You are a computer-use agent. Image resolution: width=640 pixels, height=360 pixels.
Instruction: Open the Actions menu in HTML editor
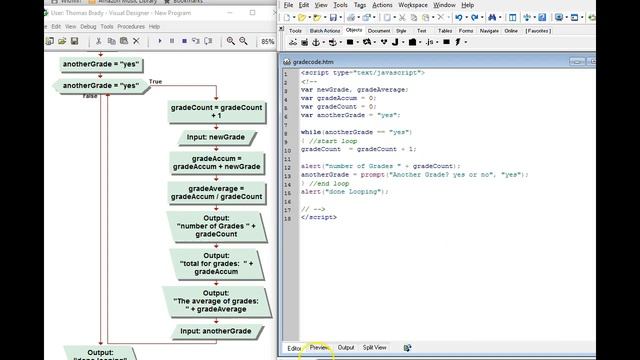[382, 5]
